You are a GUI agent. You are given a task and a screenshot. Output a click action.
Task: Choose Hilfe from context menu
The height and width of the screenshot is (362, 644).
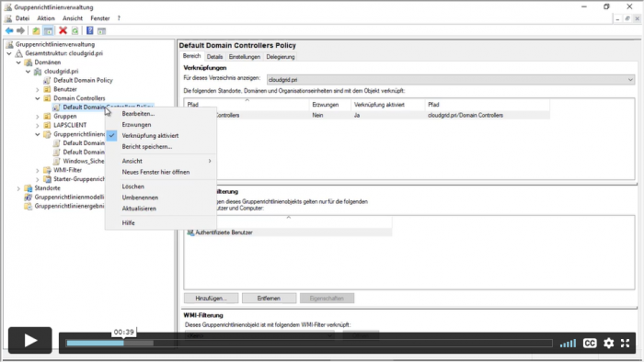click(x=161, y=223)
